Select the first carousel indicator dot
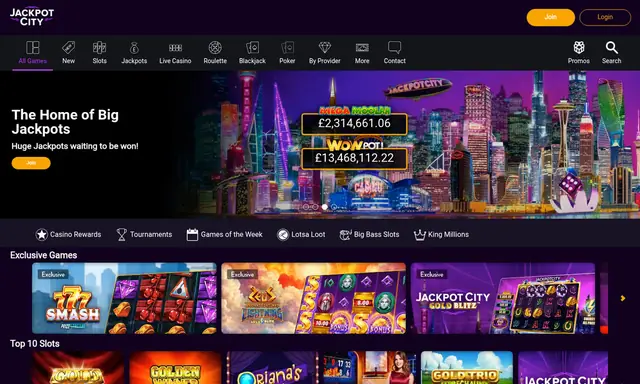This screenshot has height=384, width=640. [x=306, y=207]
